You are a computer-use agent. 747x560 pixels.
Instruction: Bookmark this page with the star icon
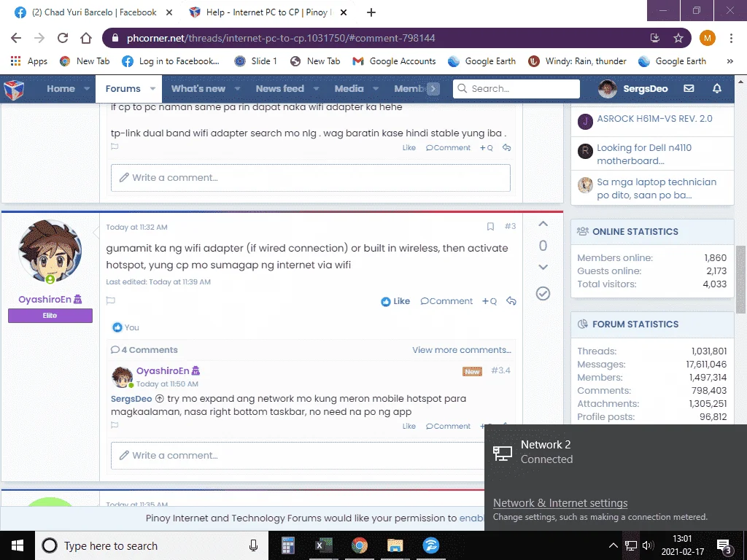[678, 38]
